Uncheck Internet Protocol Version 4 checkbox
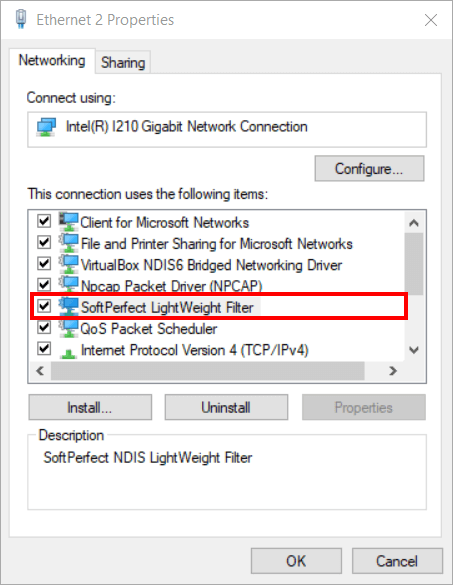The height and width of the screenshot is (585, 453). click(x=44, y=348)
